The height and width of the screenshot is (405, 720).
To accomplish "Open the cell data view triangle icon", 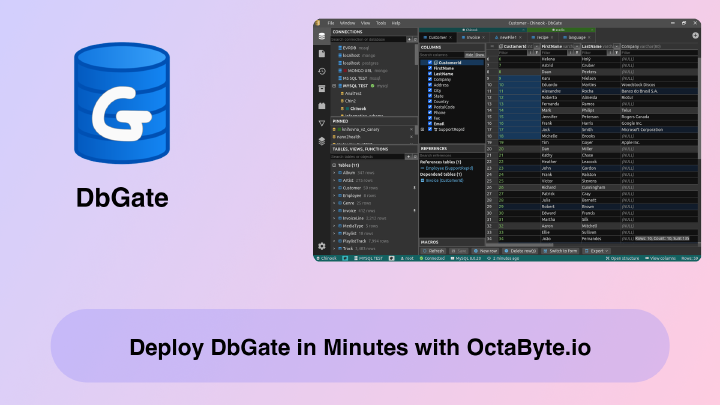I will [322, 124].
